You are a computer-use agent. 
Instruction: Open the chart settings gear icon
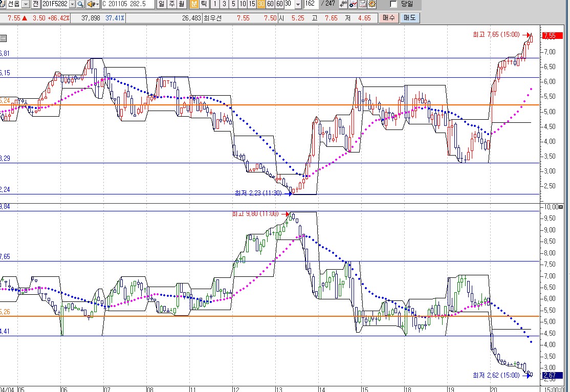click(x=371, y=4)
